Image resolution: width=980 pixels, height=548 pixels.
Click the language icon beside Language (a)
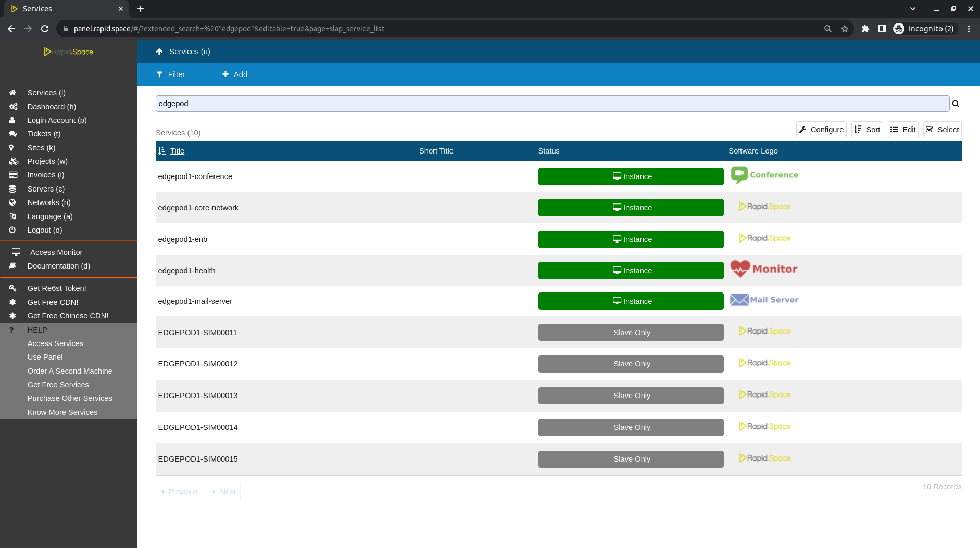click(x=12, y=216)
